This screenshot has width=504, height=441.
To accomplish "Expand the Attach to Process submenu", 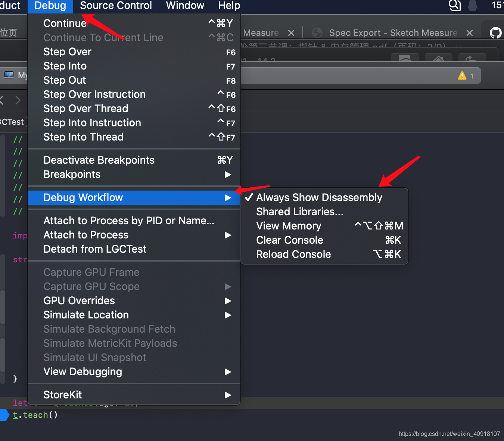I will coord(134,235).
